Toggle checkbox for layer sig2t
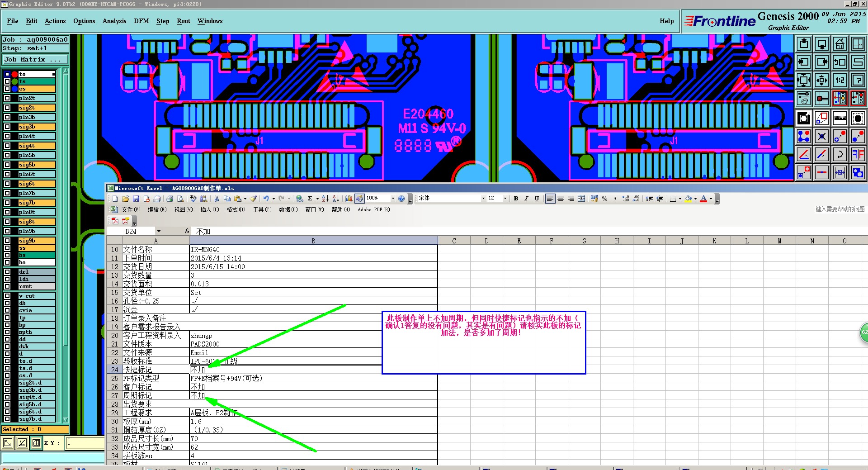 tap(7, 108)
